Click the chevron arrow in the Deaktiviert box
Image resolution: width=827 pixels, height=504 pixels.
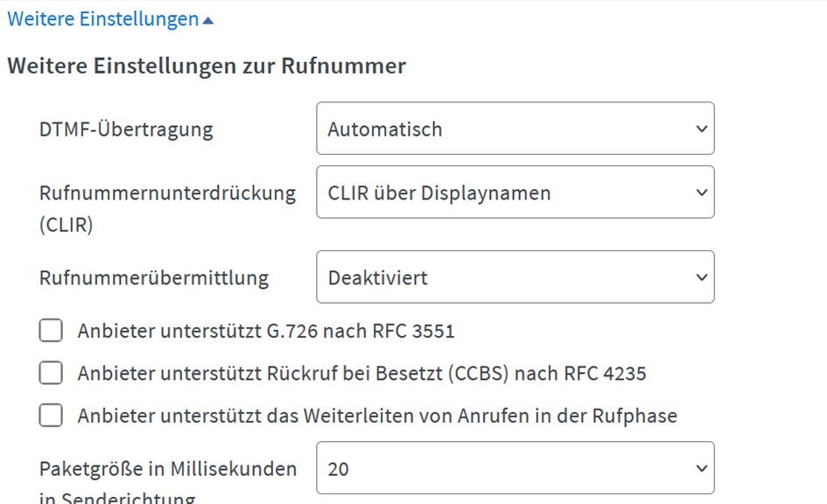coord(702,277)
